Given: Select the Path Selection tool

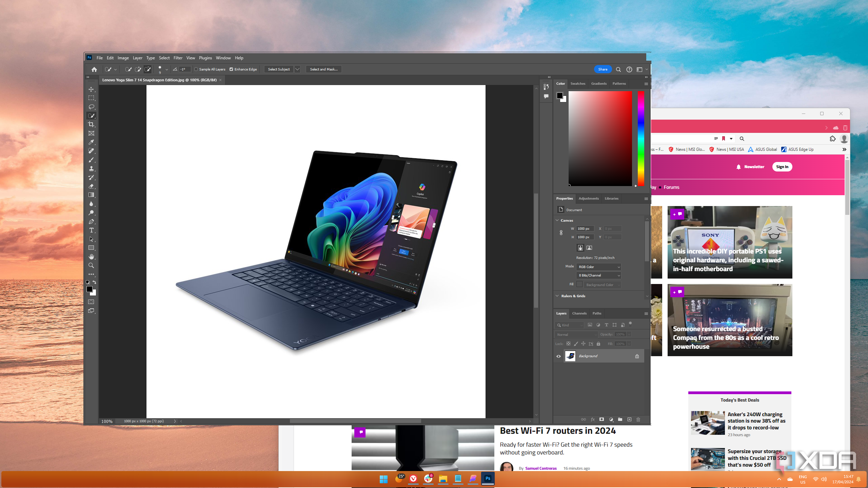Looking at the screenshot, I should click(x=91, y=239).
